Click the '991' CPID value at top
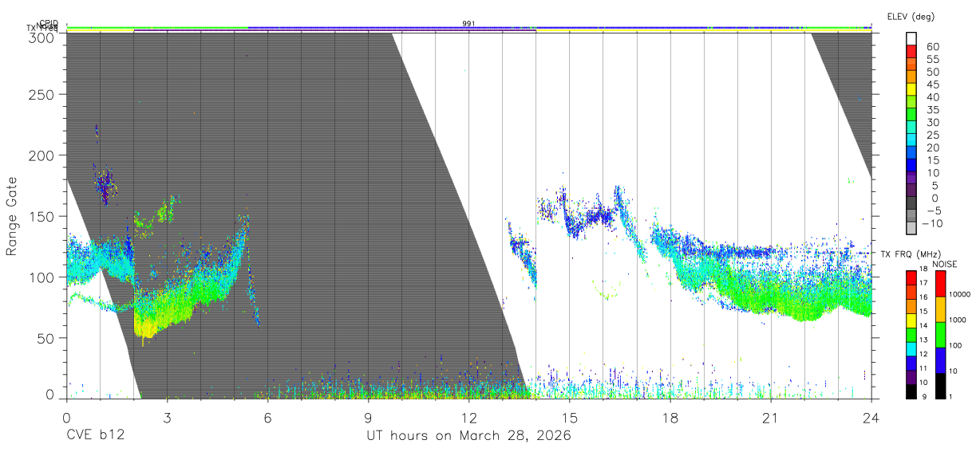Image resolution: width=980 pixels, height=452 pixels. point(468,24)
